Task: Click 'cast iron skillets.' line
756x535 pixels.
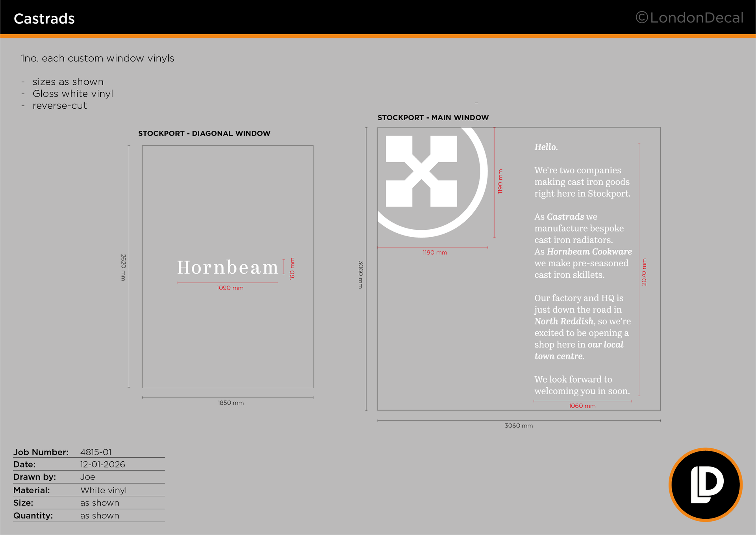Action: click(x=569, y=275)
